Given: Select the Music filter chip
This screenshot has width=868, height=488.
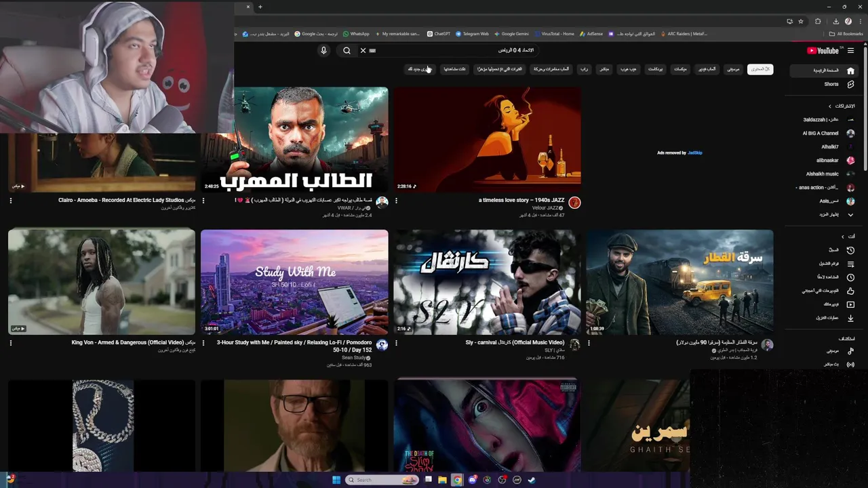Looking at the screenshot, I should click(x=733, y=69).
